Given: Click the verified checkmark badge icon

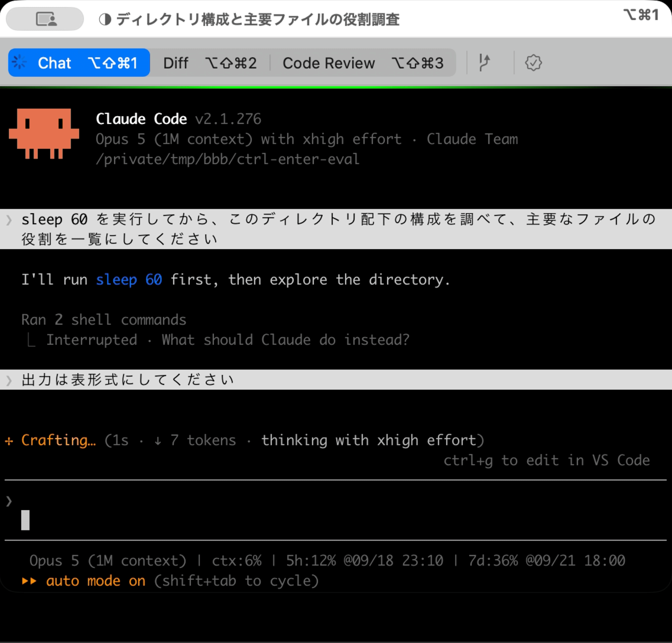Looking at the screenshot, I should pyautogui.click(x=533, y=63).
